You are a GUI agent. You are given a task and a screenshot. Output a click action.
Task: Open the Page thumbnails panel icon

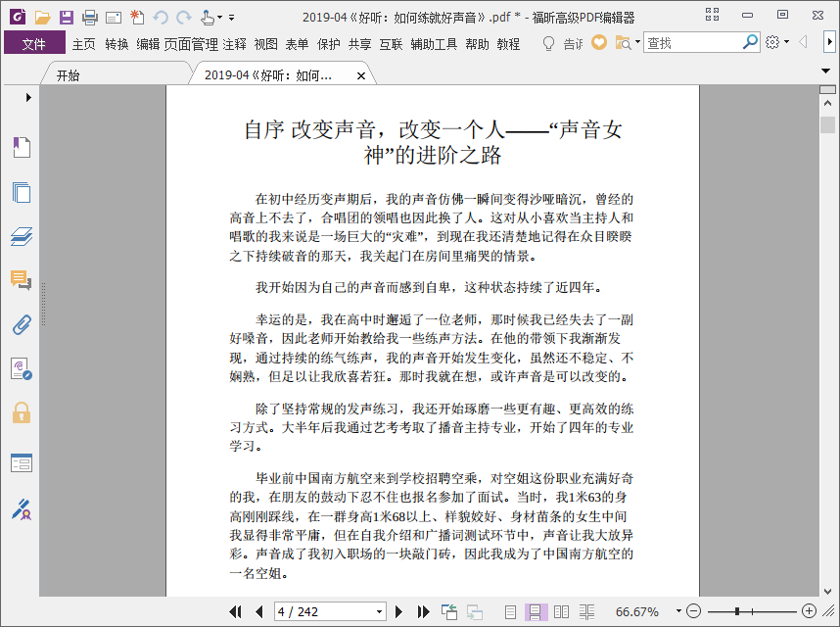pos(22,192)
